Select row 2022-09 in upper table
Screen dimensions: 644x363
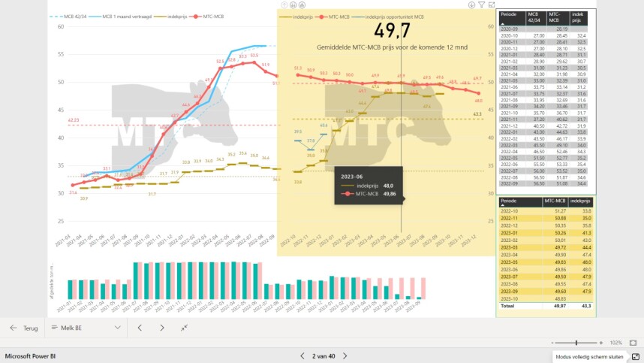pos(543,184)
